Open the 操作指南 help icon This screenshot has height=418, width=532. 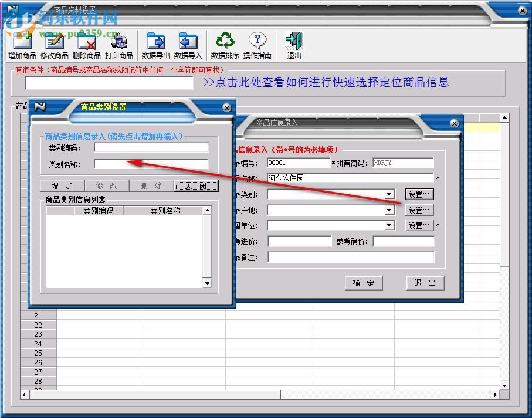(257, 41)
